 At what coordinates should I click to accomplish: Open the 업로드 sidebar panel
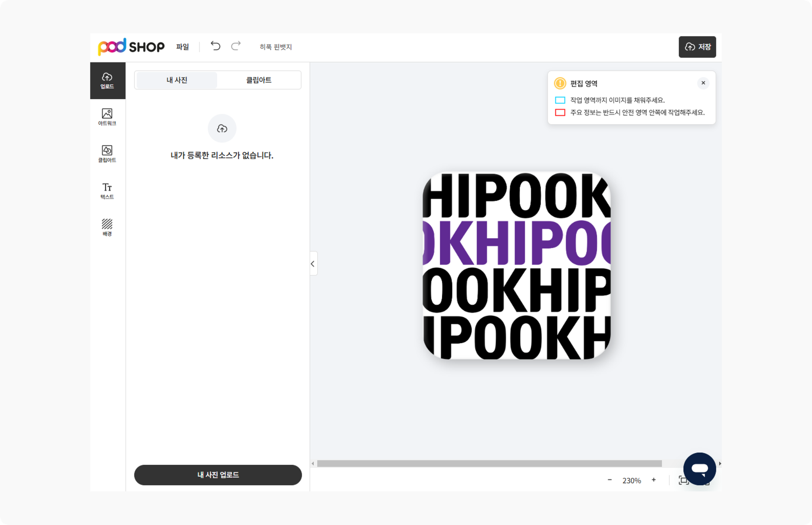(107, 80)
